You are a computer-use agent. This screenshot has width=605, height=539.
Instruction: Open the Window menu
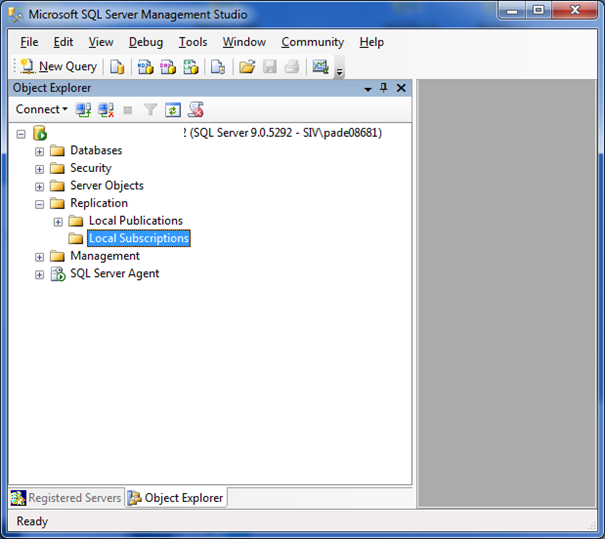pyautogui.click(x=244, y=42)
